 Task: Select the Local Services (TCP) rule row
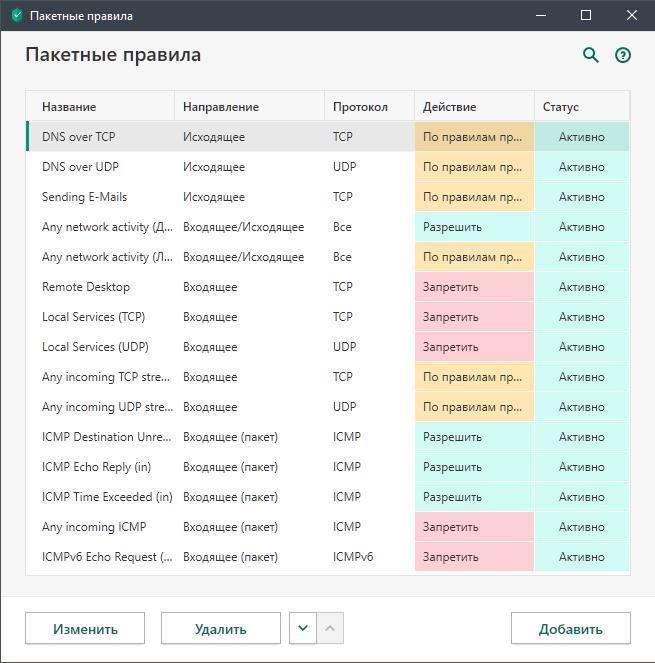(328, 317)
